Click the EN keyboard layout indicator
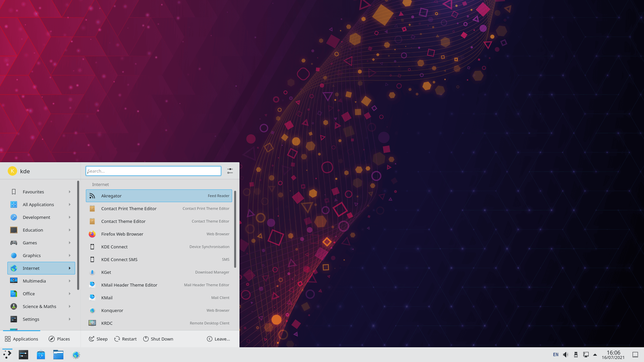The width and height of the screenshot is (644, 362). 556,355
